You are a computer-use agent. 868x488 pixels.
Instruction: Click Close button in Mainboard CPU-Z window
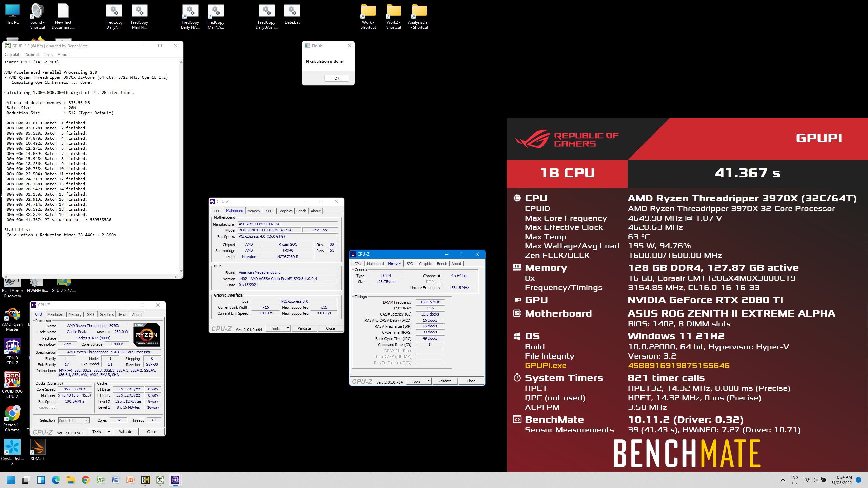click(x=330, y=328)
